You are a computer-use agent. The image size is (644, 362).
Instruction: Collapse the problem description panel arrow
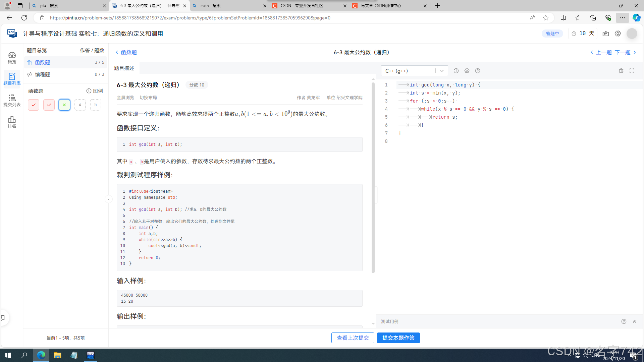109,199
